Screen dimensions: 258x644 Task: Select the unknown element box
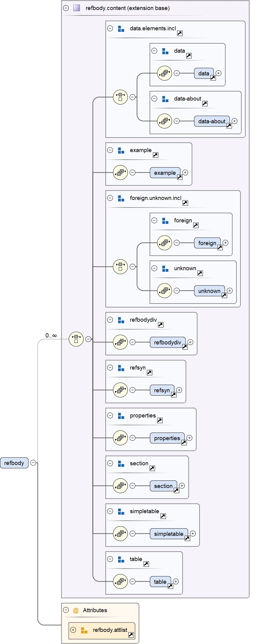tap(209, 291)
